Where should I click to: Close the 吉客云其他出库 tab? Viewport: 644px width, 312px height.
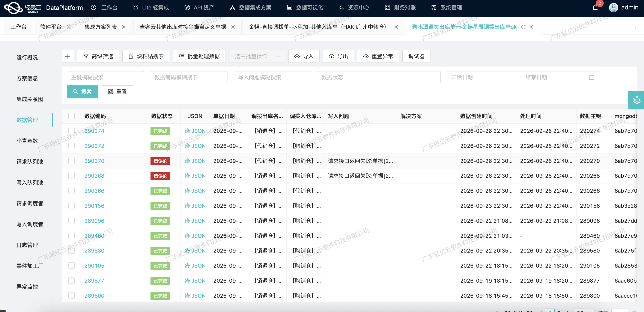tap(233, 27)
